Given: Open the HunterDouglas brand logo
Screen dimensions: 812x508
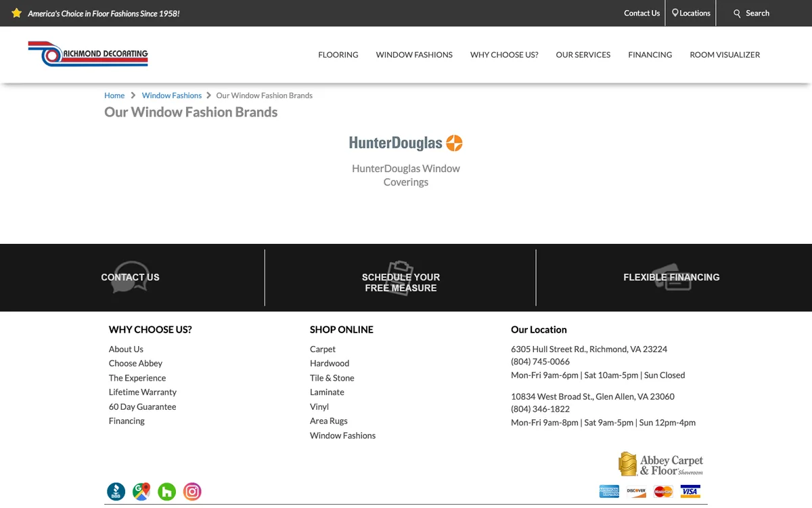Looking at the screenshot, I should click(x=406, y=143).
